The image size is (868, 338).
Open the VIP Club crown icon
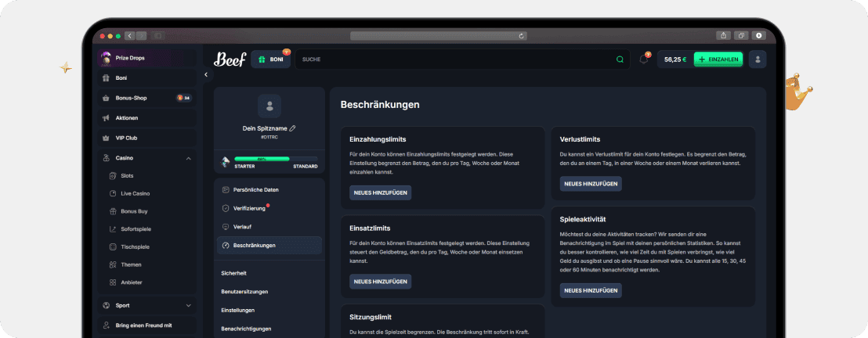(x=106, y=138)
